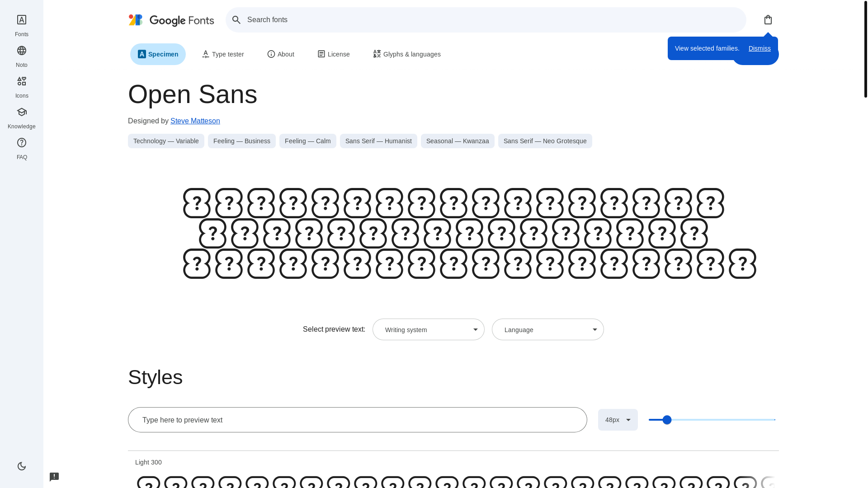
Task: Open the License tab
Action: click(334, 54)
